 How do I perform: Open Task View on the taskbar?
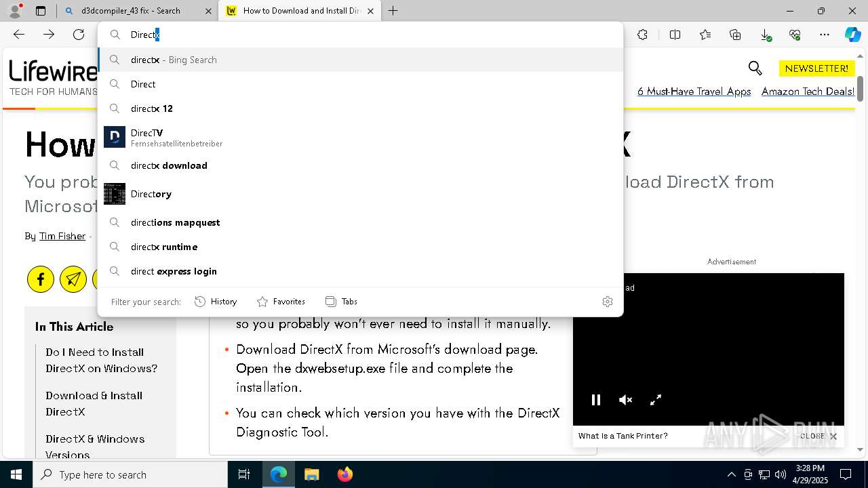point(244,474)
